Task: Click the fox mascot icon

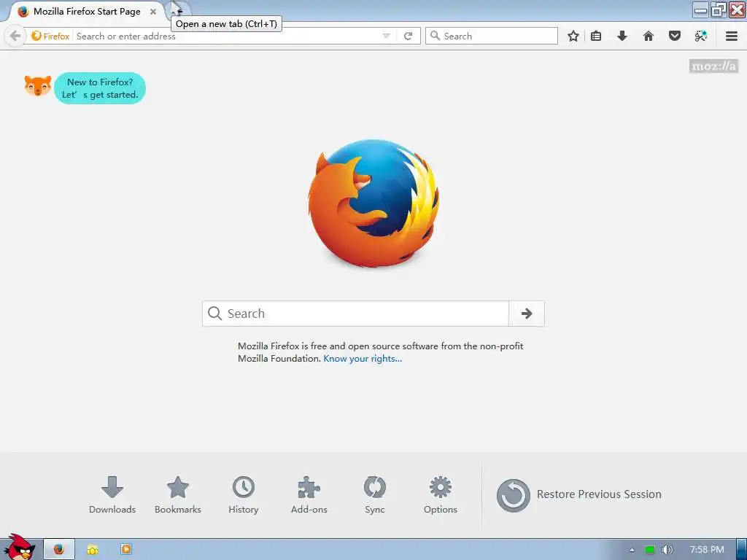Action: (38, 86)
